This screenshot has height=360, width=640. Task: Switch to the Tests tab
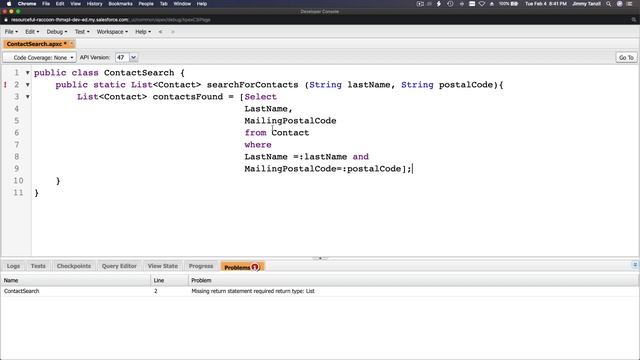point(38,266)
